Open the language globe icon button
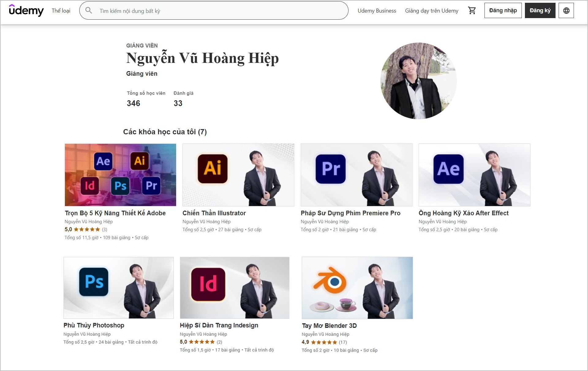The height and width of the screenshot is (371, 588). (x=566, y=10)
